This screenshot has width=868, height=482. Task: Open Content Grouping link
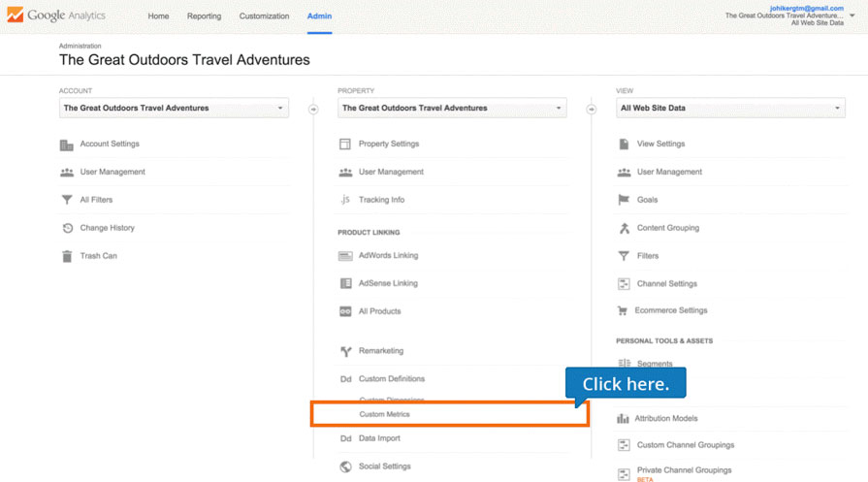(x=667, y=228)
